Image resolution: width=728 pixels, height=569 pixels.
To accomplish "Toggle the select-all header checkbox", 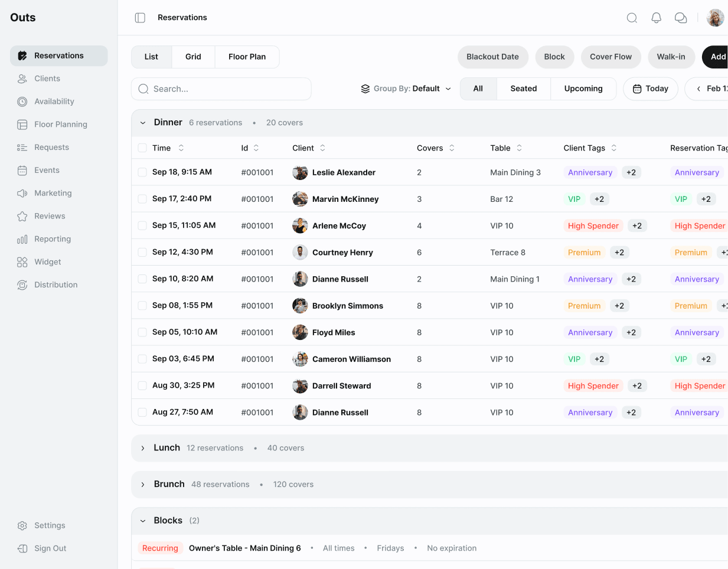I will (142, 148).
